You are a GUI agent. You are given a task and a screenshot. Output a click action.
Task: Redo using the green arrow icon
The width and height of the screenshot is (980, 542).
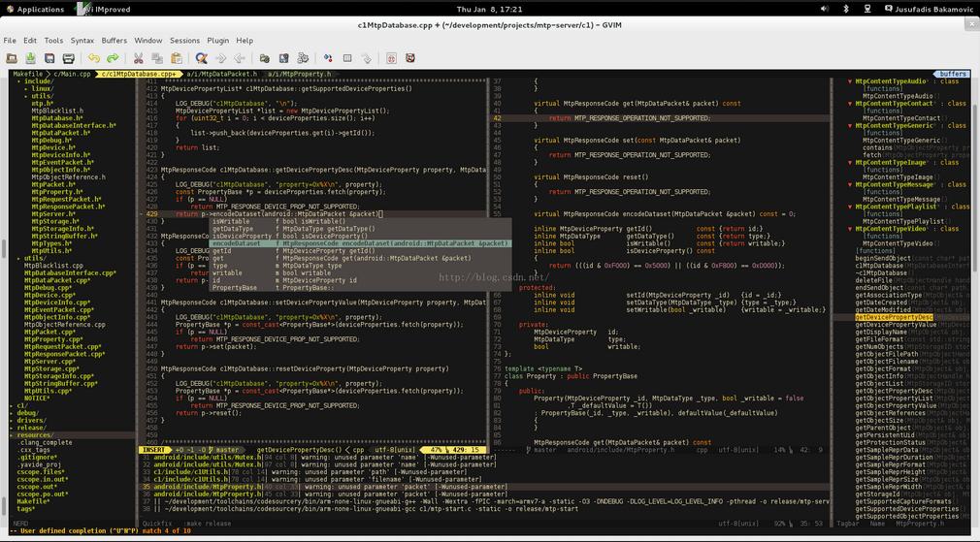click(113, 58)
